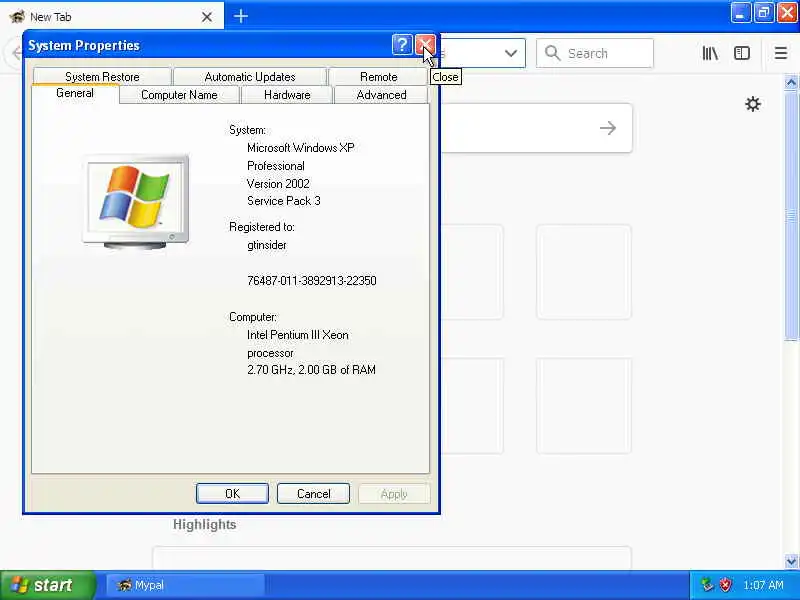Click the browser Search field
800x600 pixels.
595,53
